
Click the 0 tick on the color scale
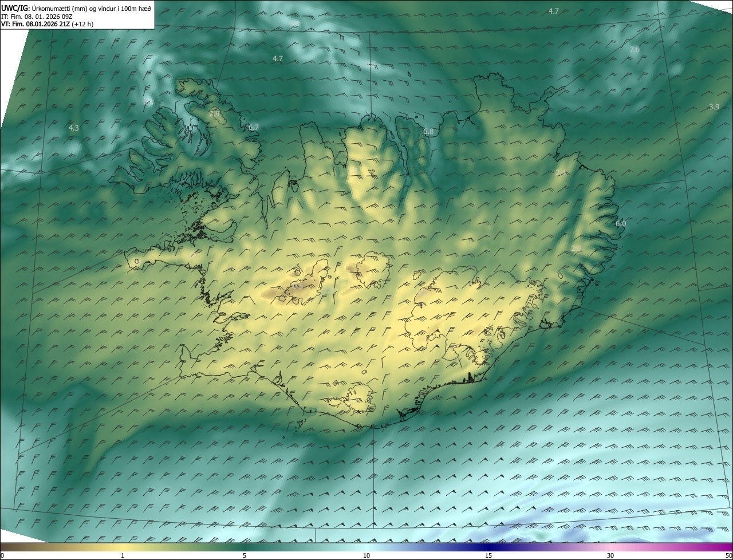(x=2, y=555)
